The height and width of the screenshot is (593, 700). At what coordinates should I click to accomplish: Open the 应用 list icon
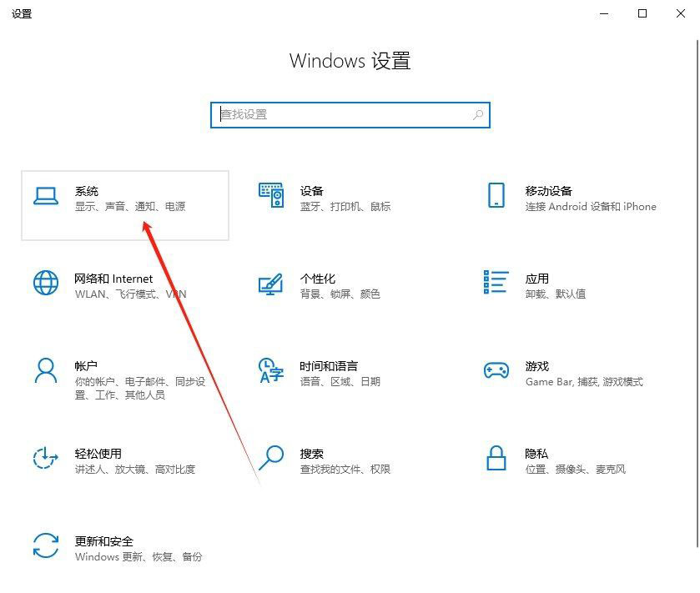pyautogui.click(x=496, y=282)
